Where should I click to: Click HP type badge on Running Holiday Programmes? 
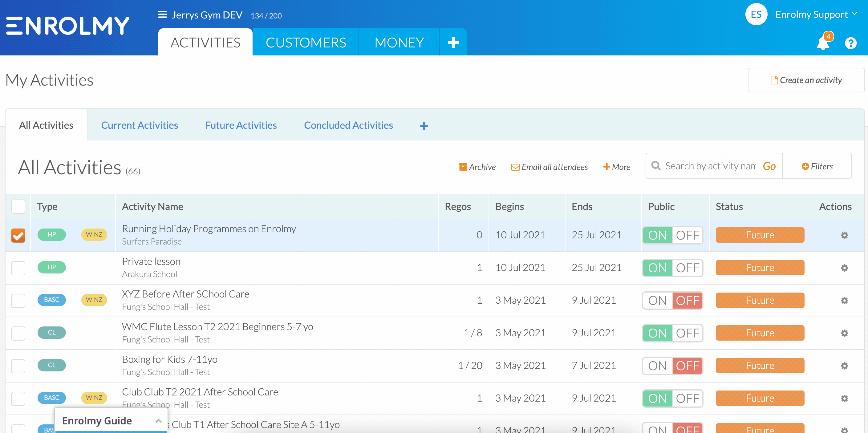coord(51,235)
